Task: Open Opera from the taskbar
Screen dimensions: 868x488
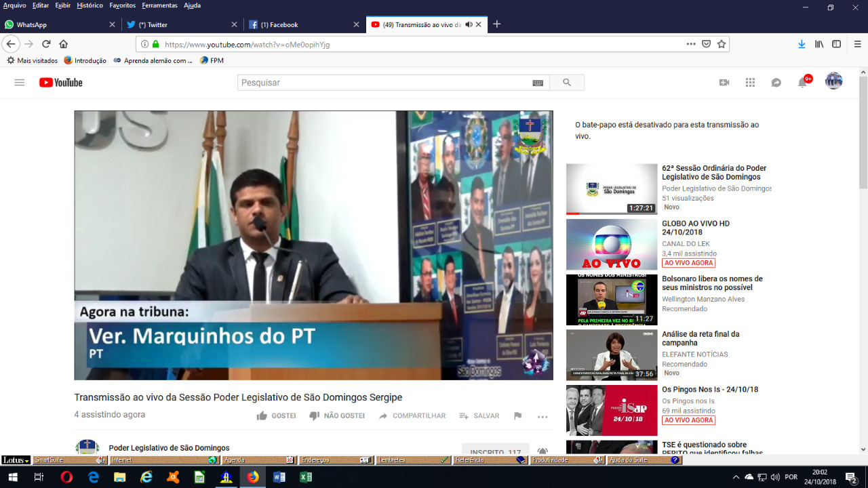Action: pyautogui.click(x=66, y=477)
